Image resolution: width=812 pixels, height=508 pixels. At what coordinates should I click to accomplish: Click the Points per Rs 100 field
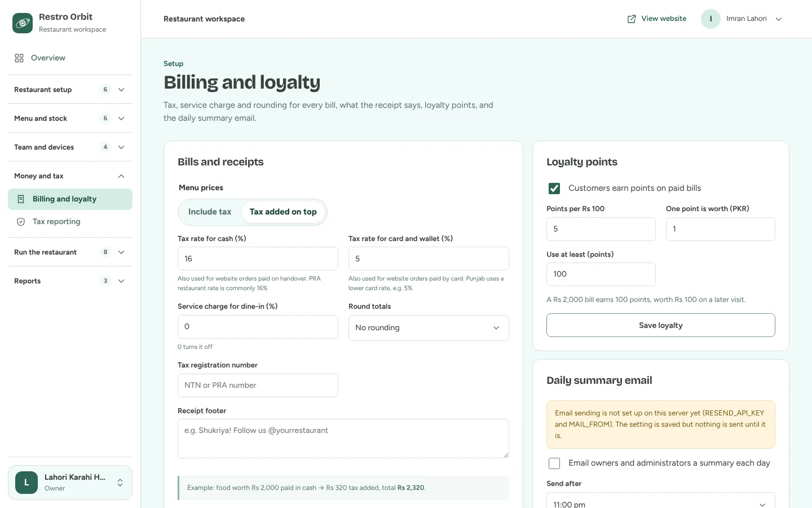click(601, 229)
